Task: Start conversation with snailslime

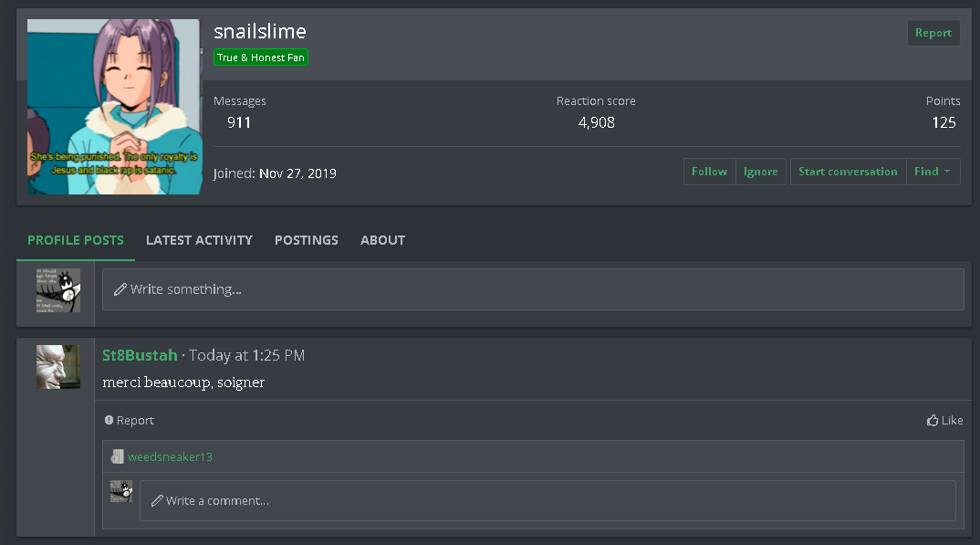Action: click(x=848, y=172)
